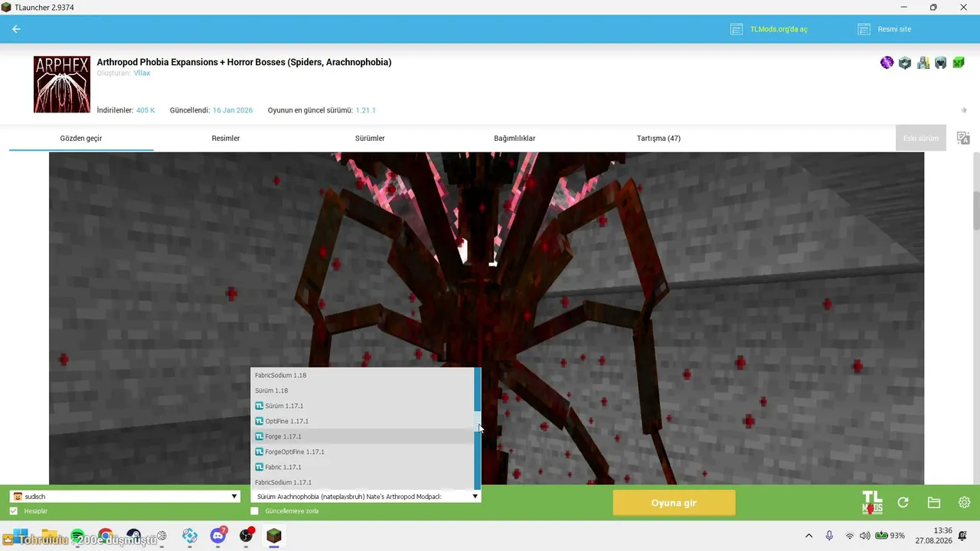Choose OptiFine 1.17.1 in the version list
Screen dimensions: 980x551
[x=362, y=421]
